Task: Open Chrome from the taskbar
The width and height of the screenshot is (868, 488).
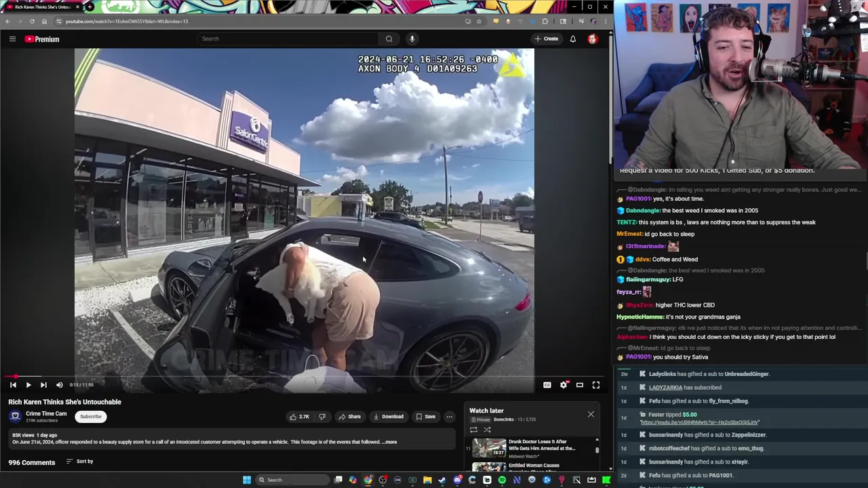Action: [368, 480]
